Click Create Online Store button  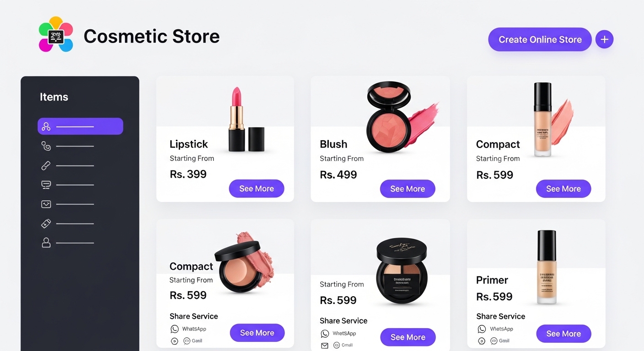coord(540,39)
